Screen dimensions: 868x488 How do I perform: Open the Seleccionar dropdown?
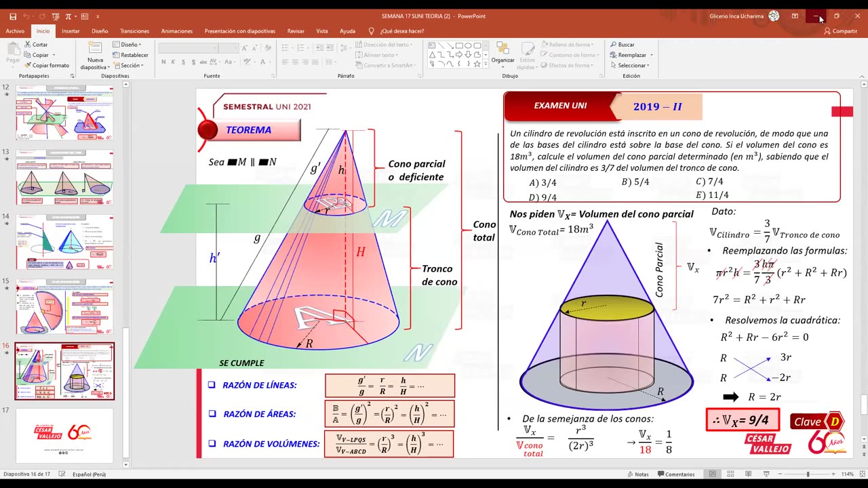(629, 66)
